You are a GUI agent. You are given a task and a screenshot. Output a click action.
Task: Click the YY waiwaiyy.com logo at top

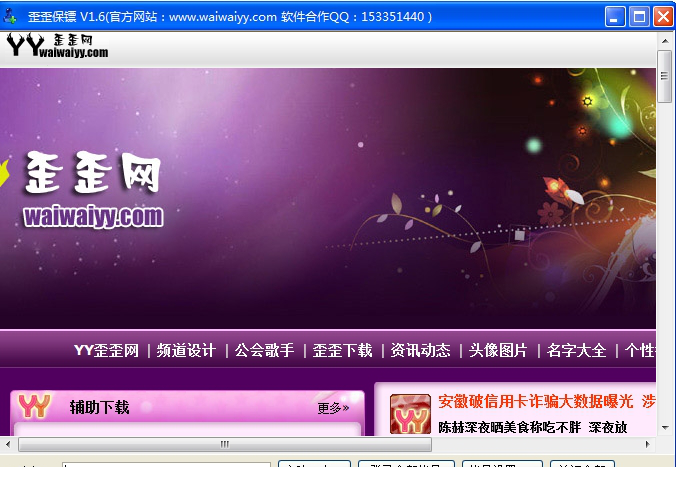point(57,45)
